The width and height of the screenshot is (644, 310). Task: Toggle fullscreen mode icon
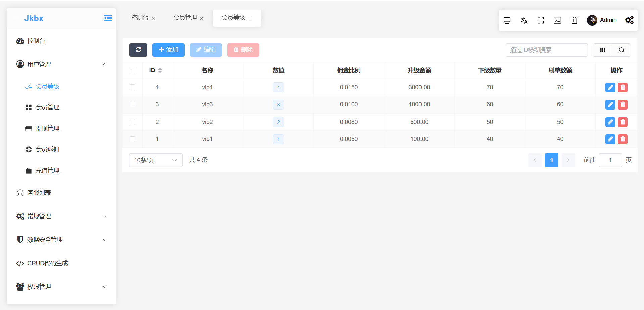pos(541,20)
